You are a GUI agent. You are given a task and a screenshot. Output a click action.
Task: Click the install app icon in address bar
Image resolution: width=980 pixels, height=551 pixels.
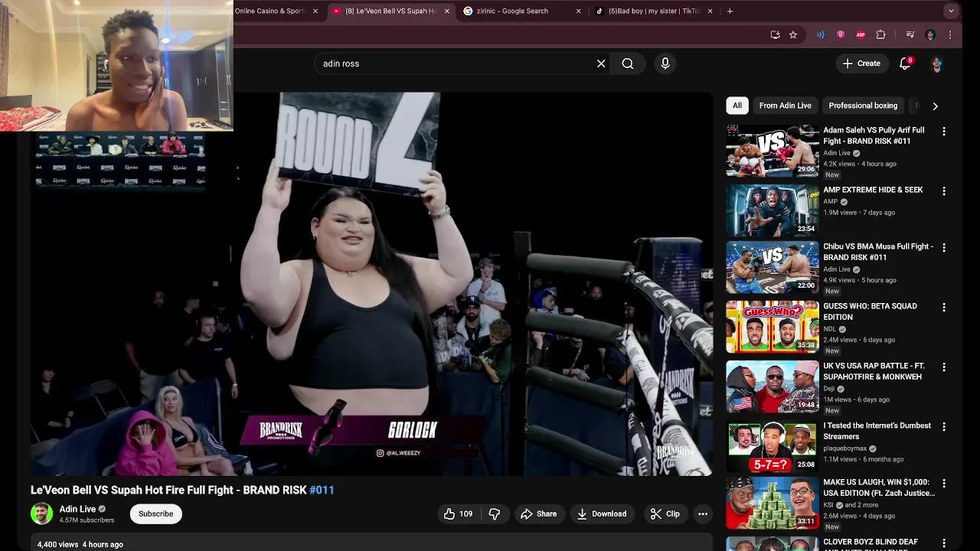[x=775, y=34]
